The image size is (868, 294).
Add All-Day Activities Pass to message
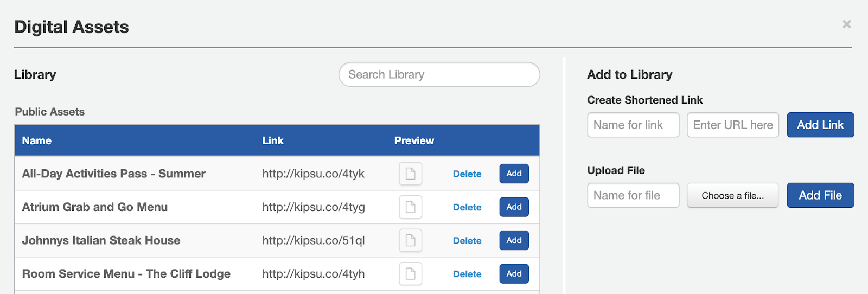[514, 174]
